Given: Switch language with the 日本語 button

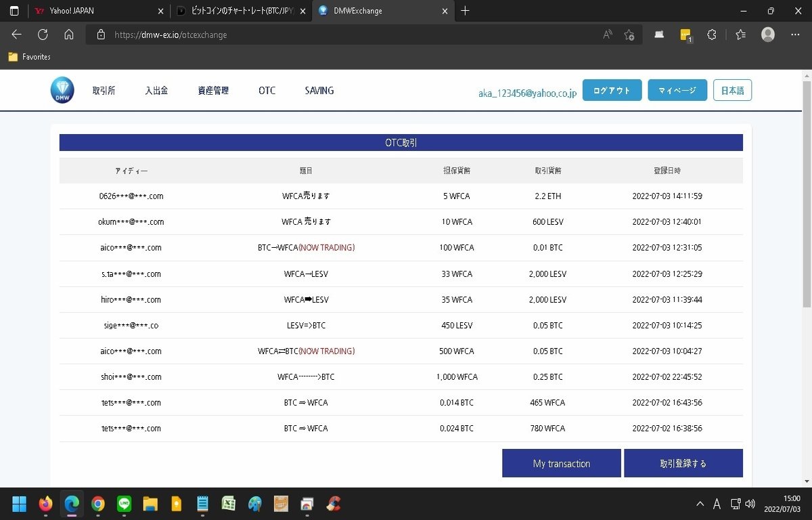Looking at the screenshot, I should click(x=732, y=89).
